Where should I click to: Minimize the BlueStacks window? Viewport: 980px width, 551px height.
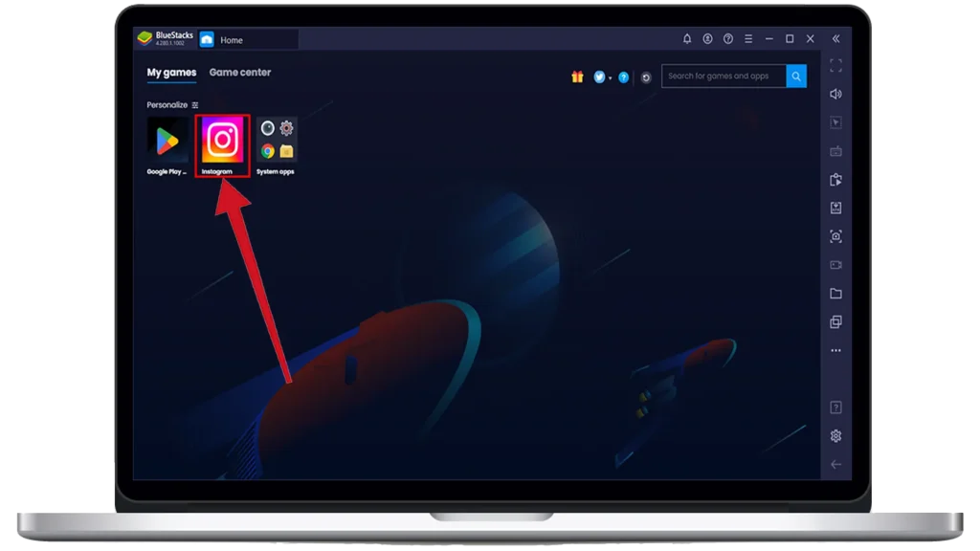tap(769, 38)
